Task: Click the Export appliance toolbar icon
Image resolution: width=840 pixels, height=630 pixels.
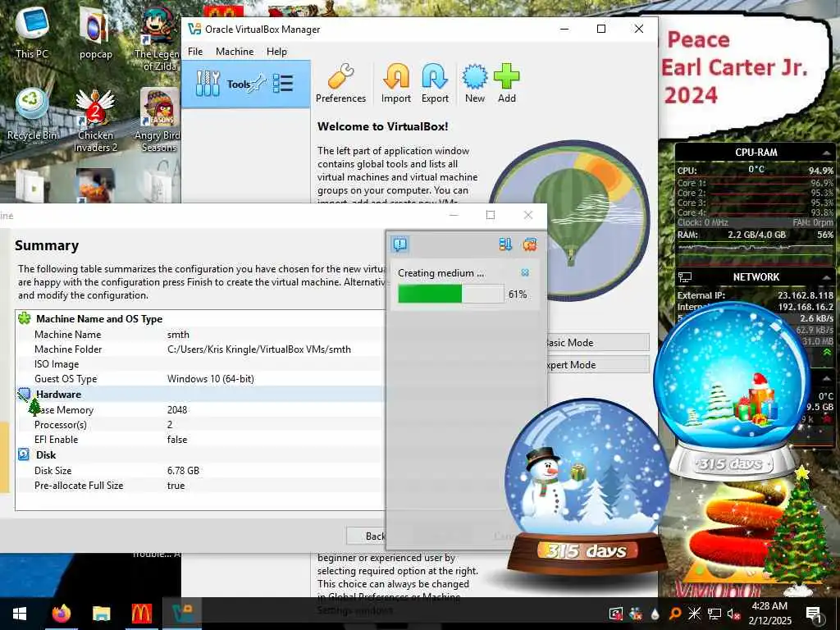Action: [435, 84]
